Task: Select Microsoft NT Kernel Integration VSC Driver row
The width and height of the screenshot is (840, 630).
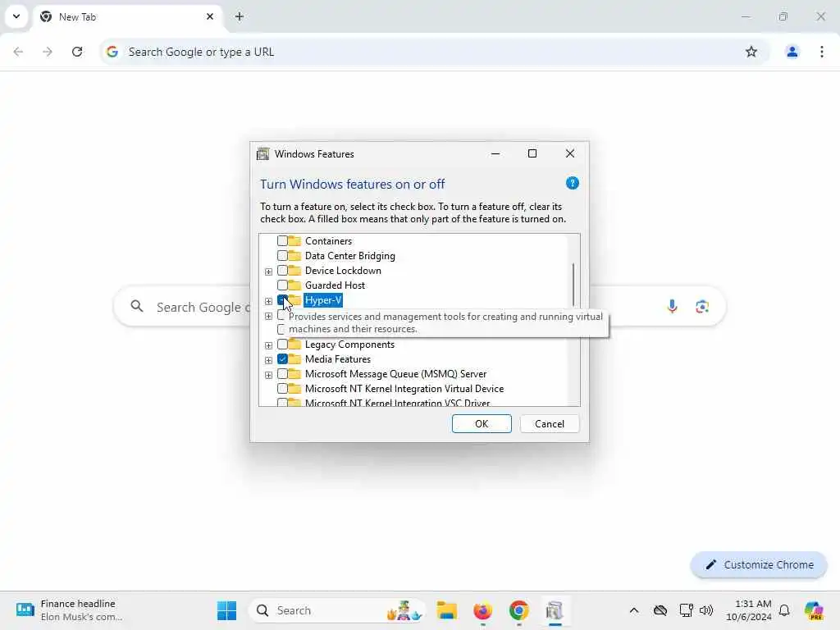Action: (397, 402)
